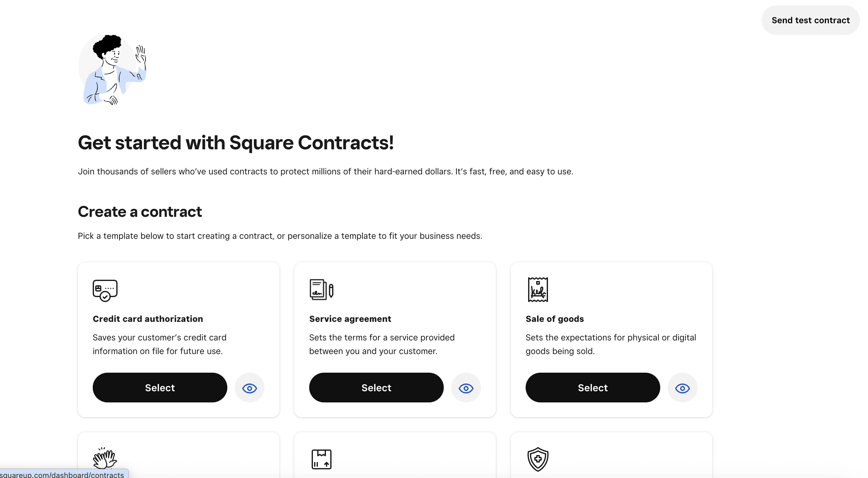Preview the Service agreement template
This screenshot has height=478, width=868.
tap(466, 388)
